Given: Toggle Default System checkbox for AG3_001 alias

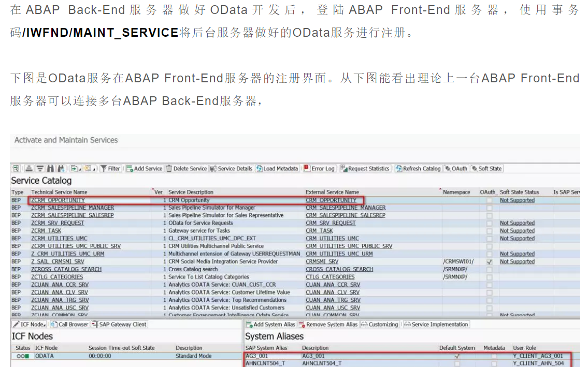Looking at the screenshot, I should tap(457, 356).
